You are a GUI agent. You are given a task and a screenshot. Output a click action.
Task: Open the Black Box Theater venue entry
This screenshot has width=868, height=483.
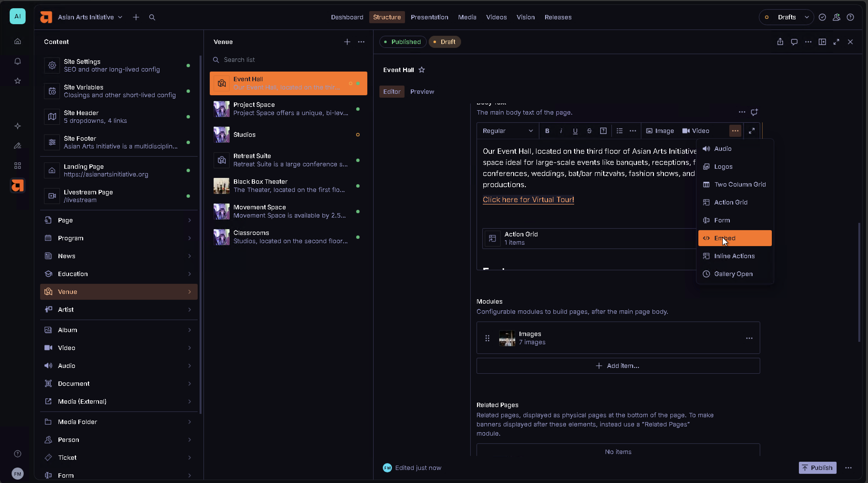point(289,186)
